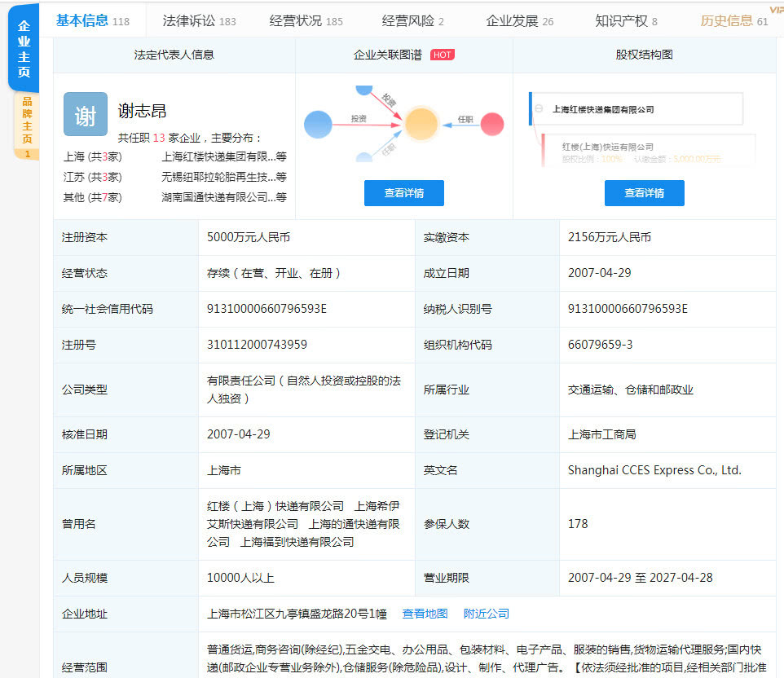Open the 企业发展 tab
This screenshot has width=784, height=678.
519,21
